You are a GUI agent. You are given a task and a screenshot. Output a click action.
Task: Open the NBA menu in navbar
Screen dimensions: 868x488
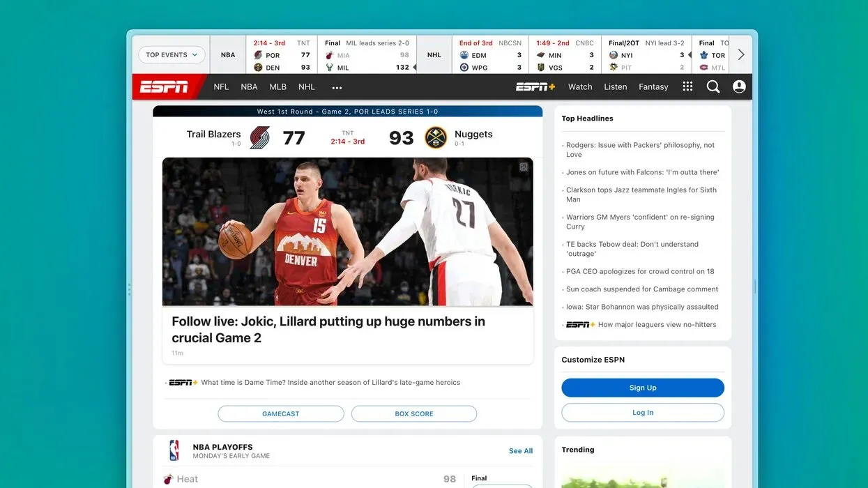[x=249, y=87]
